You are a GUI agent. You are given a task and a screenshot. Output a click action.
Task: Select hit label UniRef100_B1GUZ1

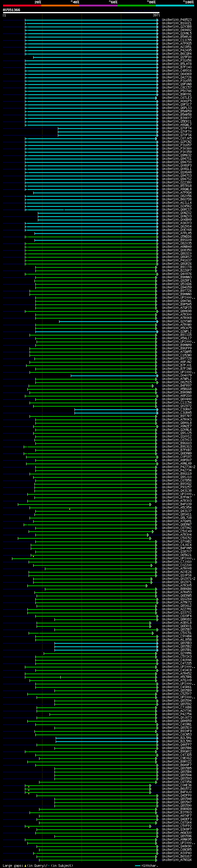(176, 23)
